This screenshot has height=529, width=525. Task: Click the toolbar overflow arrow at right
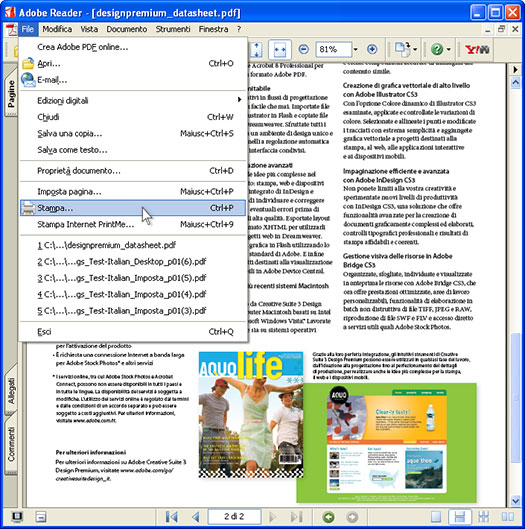pyautogui.click(x=515, y=69)
